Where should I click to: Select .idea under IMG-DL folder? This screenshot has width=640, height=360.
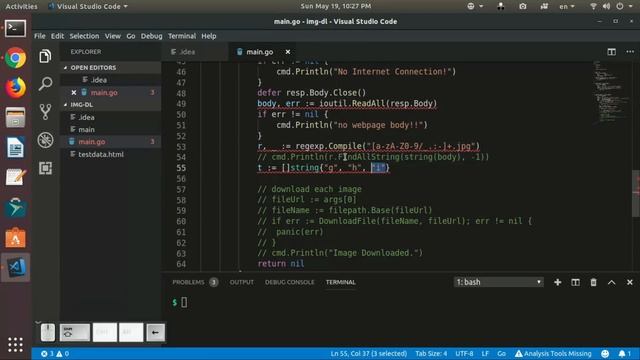87,117
